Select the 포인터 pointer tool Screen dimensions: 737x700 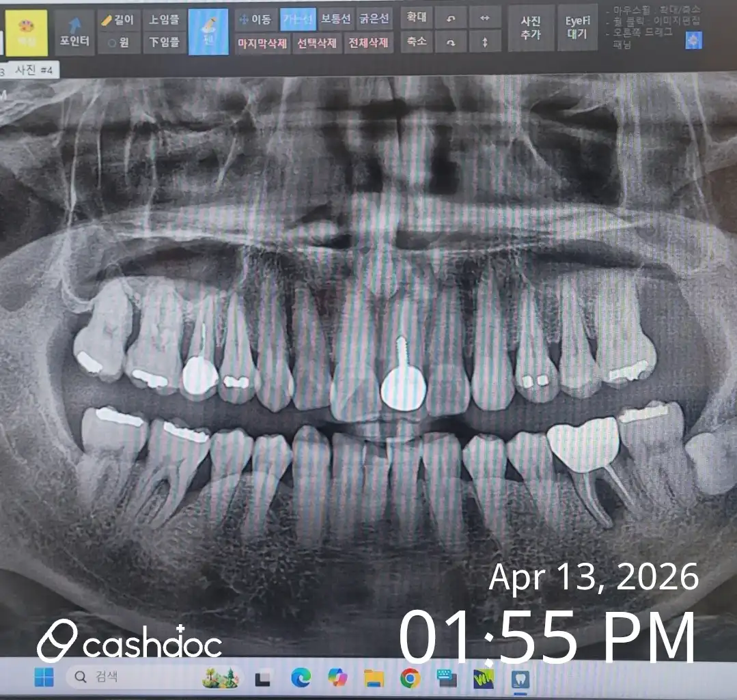coord(74,33)
